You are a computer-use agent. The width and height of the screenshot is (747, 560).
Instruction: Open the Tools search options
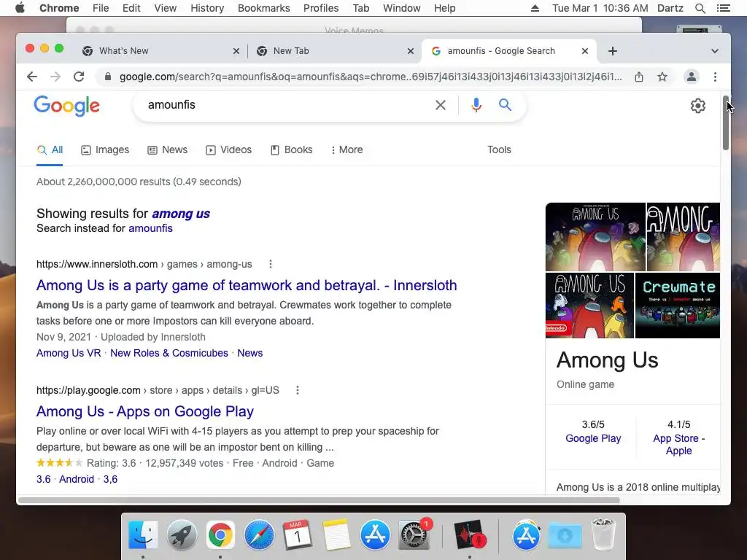click(499, 149)
